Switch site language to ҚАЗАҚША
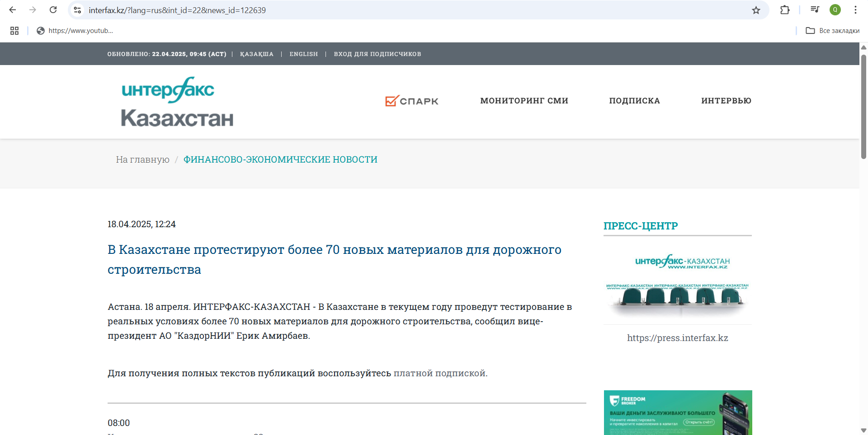Image resolution: width=868 pixels, height=435 pixels. (256, 54)
